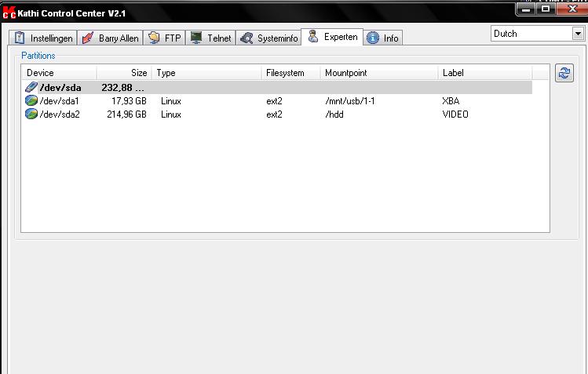
Task: Maximize the Kathi Control Center window
Action: pyautogui.click(x=546, y=9)
